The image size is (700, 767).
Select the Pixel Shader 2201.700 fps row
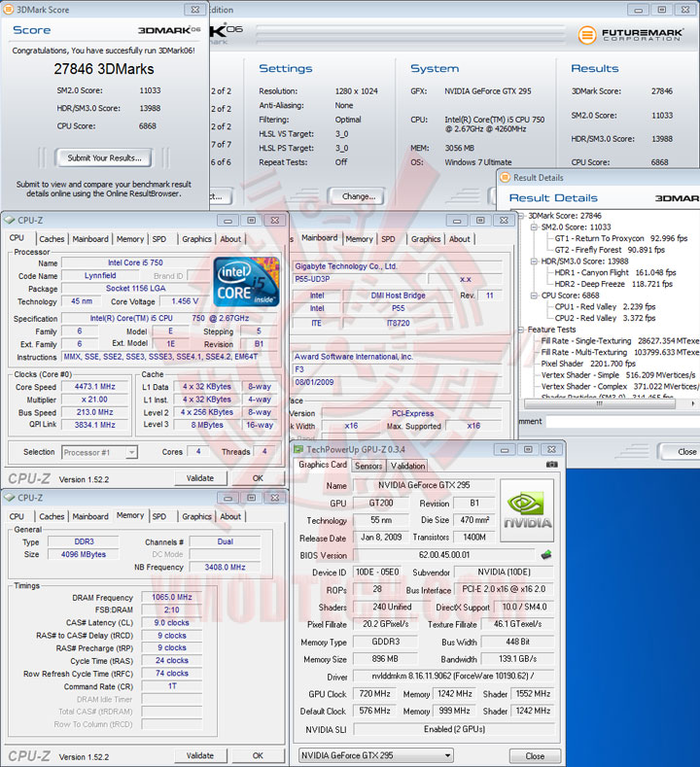tap(588, 364)
